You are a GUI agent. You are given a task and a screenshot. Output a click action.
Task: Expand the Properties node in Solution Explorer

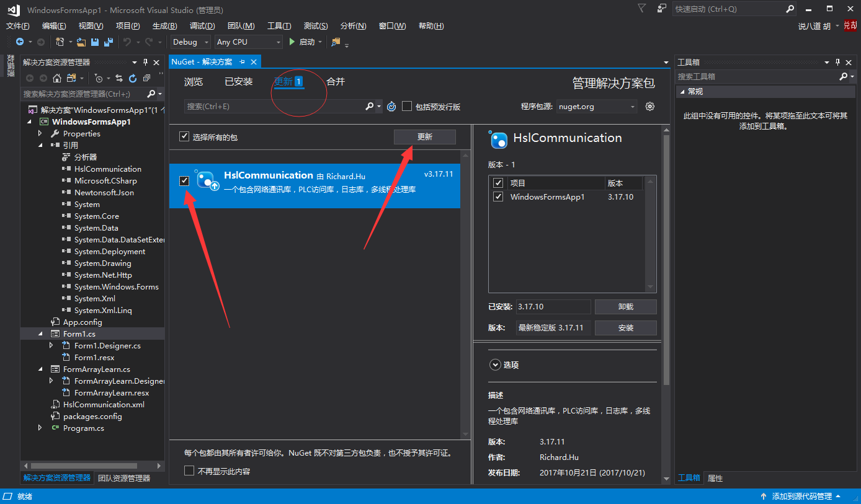click(40, 134)
